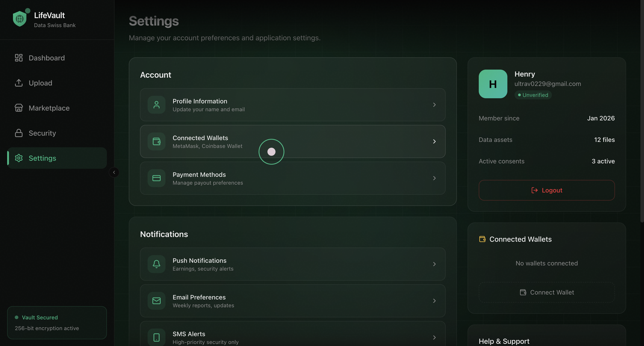Image resolution: width=644 pixels, height=346 pixels.
Task: Click the red Logout button
Action: 547,190
